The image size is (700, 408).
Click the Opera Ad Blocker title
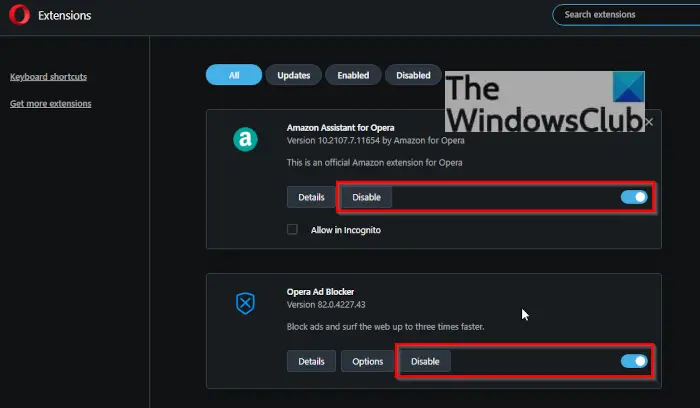click(x=321, y=292)
